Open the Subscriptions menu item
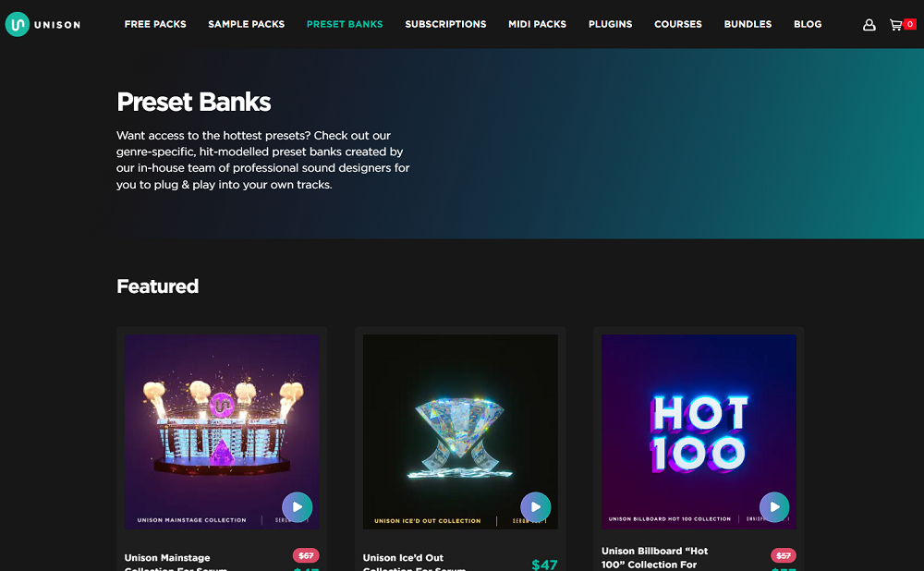The height and width of the screenshot is (571, 924). pos(445,24)
